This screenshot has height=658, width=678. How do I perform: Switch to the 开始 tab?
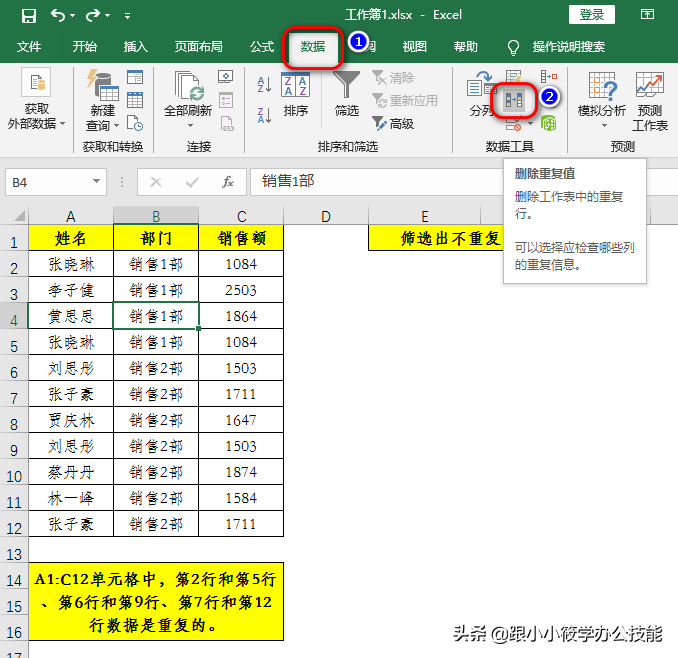(84, 46)
